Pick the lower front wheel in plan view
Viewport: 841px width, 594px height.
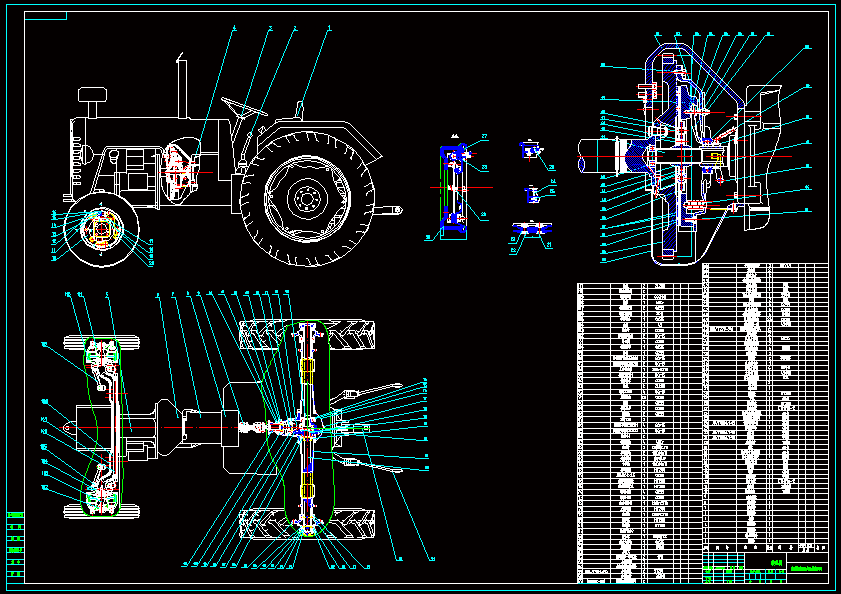pyautogui.click(x=102, y=511)
